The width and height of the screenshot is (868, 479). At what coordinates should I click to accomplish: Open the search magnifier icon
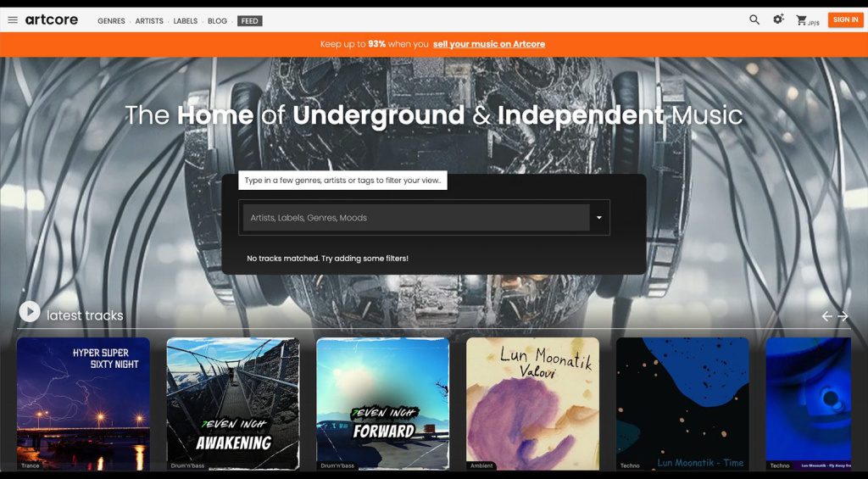click(754, 19)
